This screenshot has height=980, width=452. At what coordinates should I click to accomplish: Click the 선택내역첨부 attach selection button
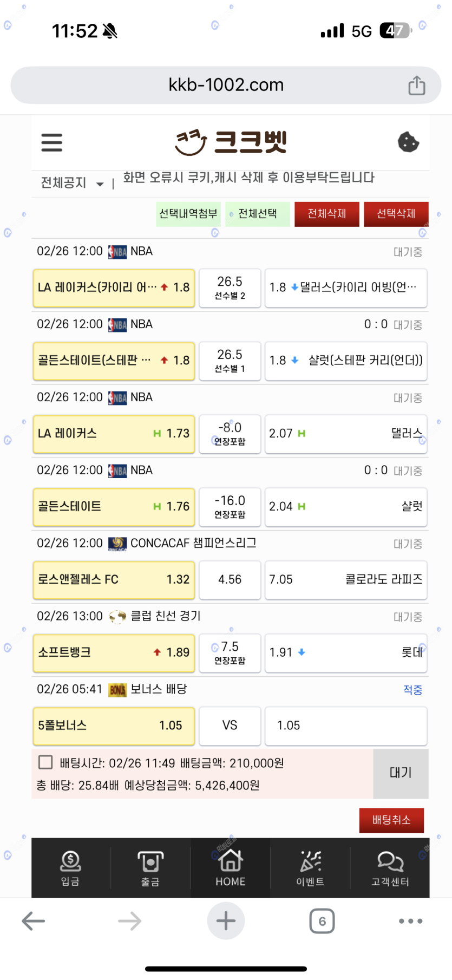tap(188, 214)
